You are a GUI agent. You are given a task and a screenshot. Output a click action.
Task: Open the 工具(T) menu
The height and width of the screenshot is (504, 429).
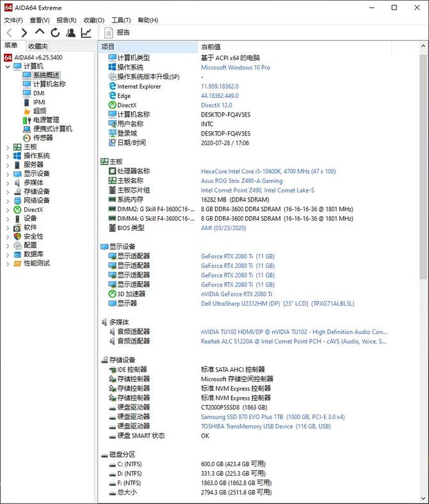click(121, 20)
